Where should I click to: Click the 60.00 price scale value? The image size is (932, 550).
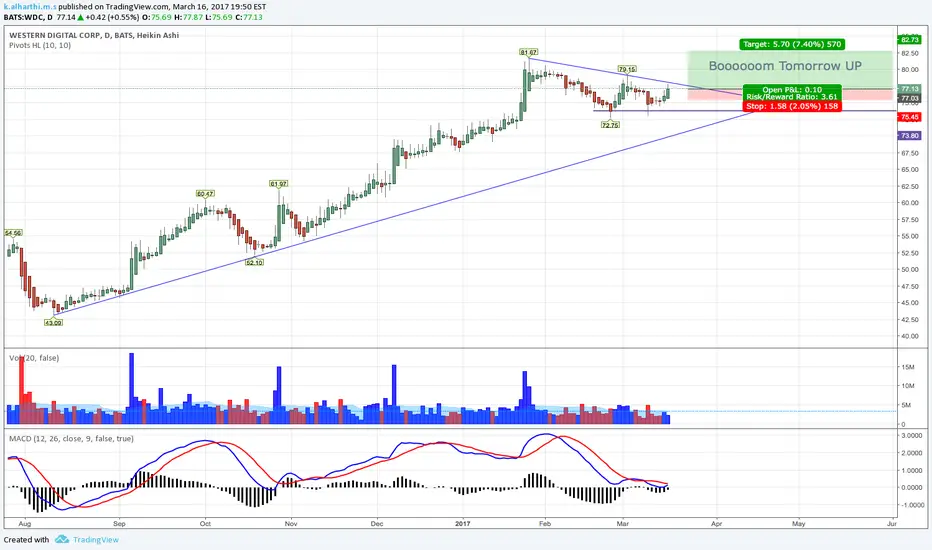coord(910,203)
